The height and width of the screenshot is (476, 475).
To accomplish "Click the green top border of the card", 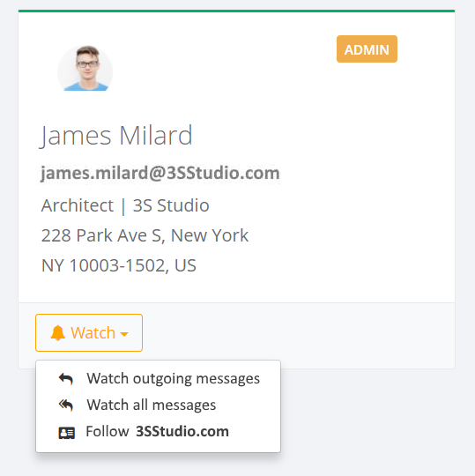I will tap(236, 11).
